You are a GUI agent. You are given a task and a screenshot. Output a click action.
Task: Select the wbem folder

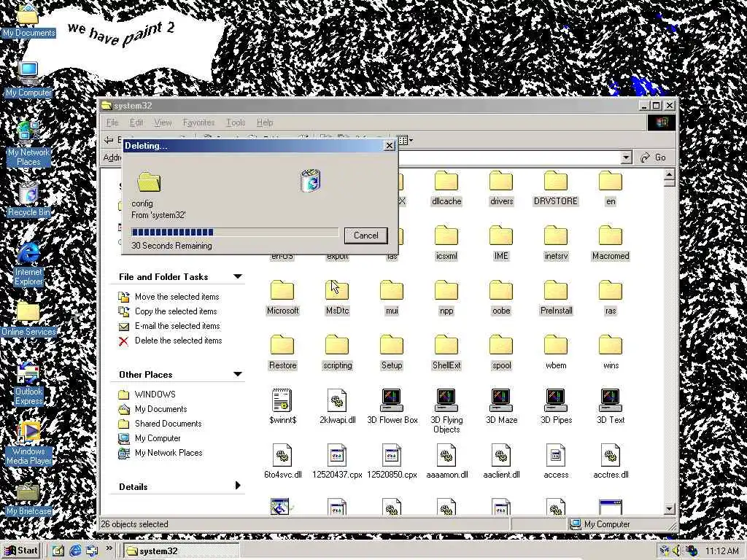556,354
